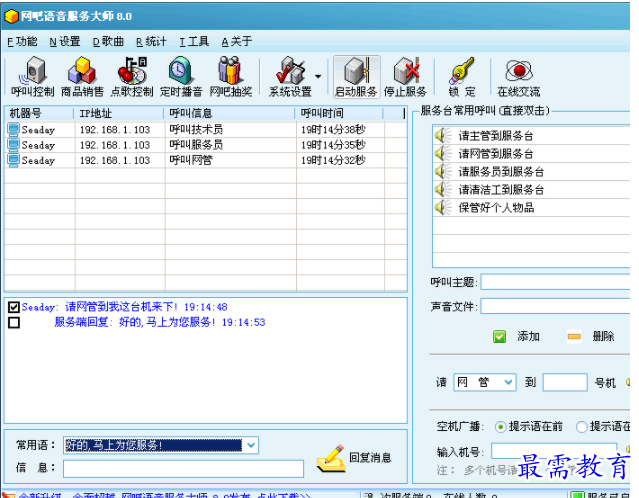Select the 呼叫网管 cell
The width and height of the screenshot is (639, 498).
pos(191,160)
